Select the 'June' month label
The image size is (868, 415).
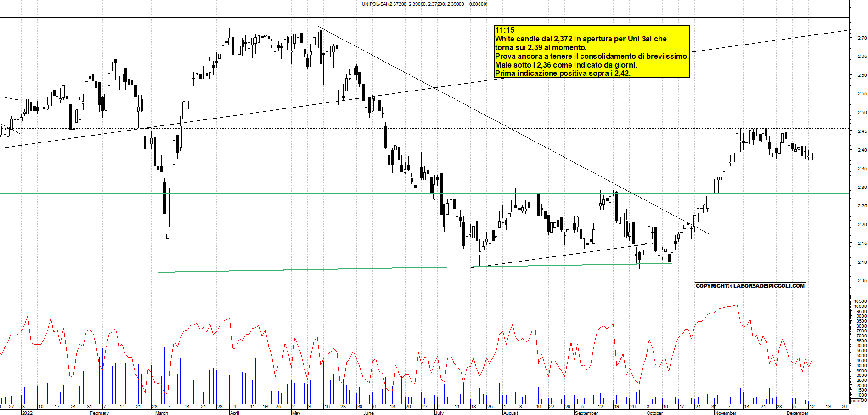pos(368,413)
